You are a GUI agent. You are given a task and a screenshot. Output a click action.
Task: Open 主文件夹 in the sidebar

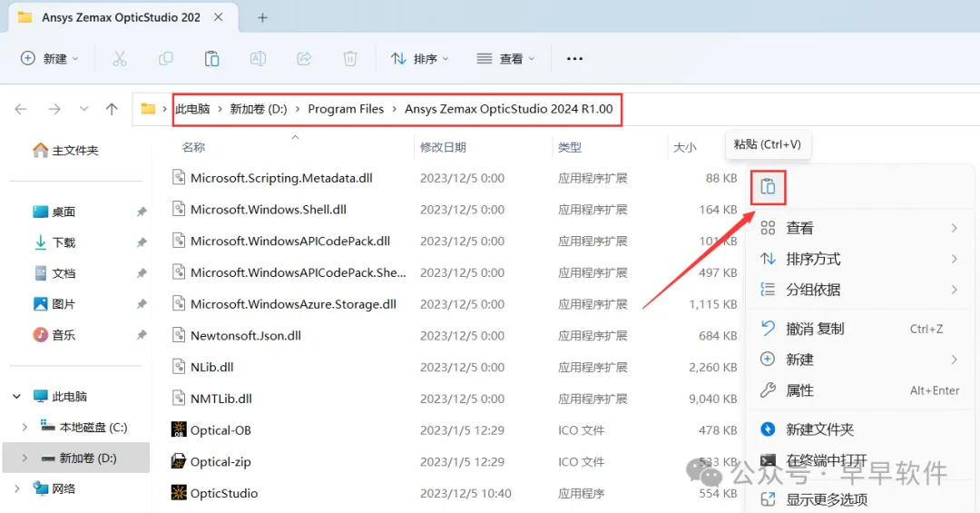[x=65, y=150]
